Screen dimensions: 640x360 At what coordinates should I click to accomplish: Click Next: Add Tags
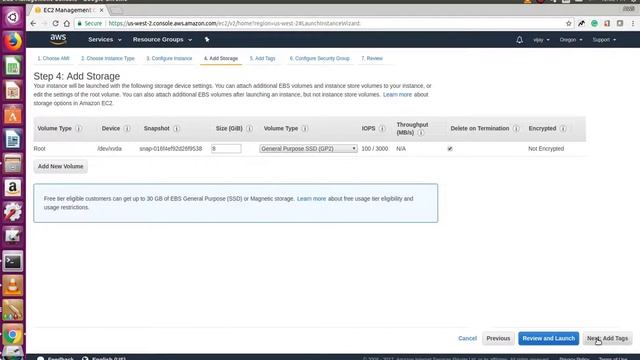[607, 338]
